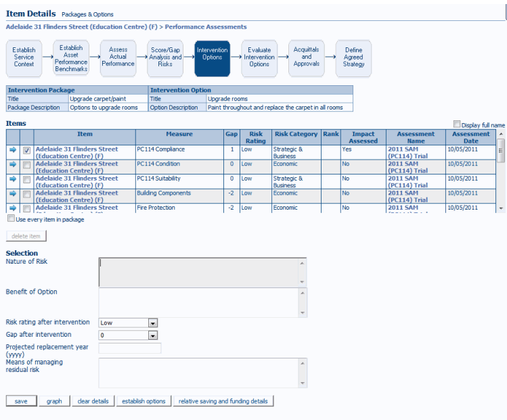Tick the PC114 Condition row checkbox
507x420 pixels.
27,165
